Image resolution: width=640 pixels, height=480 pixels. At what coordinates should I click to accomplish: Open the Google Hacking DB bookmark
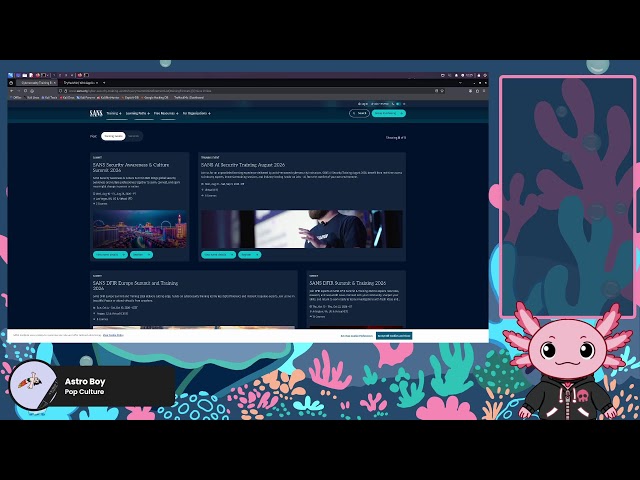[x=155, y=98]
